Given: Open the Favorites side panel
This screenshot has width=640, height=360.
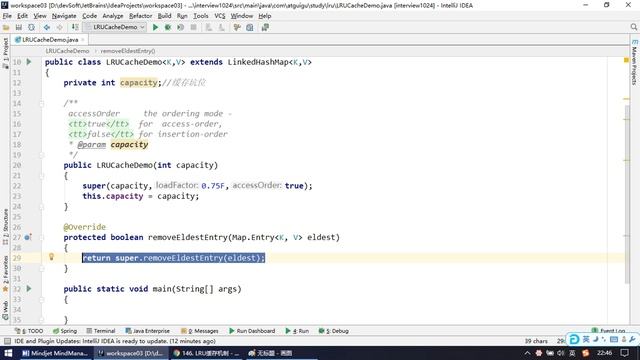Looking at the screenshot, I should 5,273.
